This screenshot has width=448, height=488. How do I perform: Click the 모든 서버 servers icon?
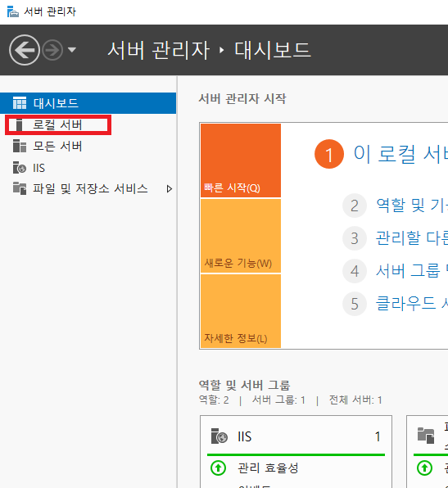[20, 146]
